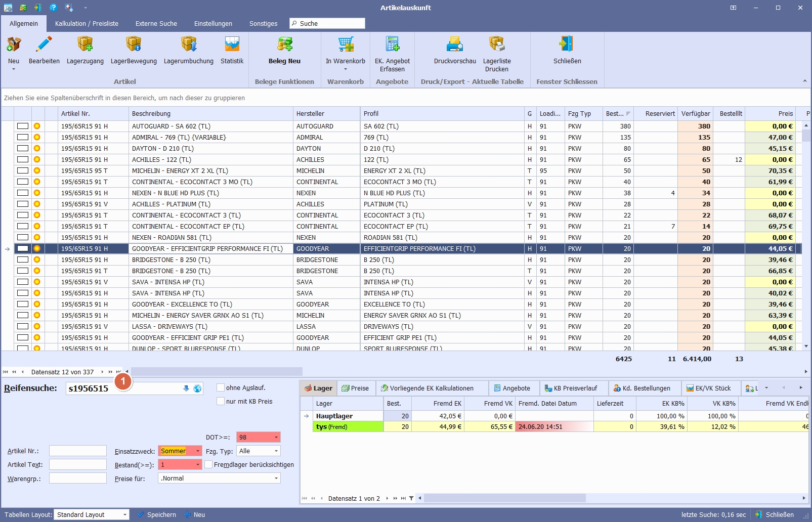Sort by Beschreibung column header

[211, 113]
